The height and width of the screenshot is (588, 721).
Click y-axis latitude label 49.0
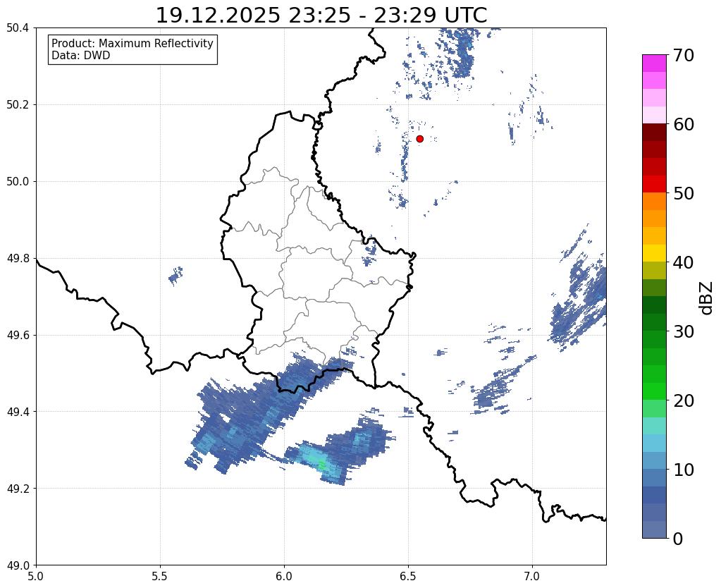tap(18, 565)
